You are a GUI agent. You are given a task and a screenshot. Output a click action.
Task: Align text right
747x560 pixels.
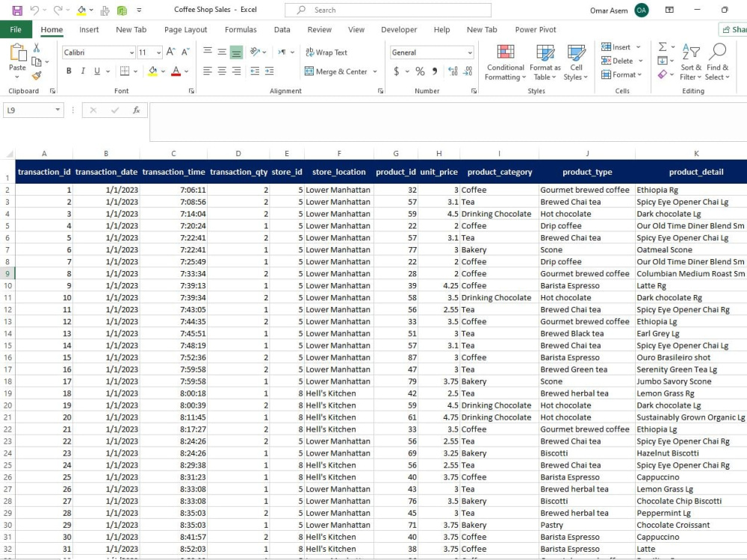coord(236,71)
